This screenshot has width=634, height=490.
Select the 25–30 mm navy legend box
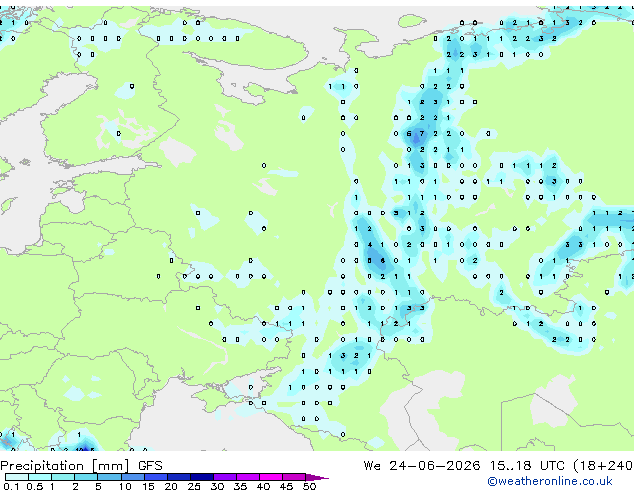click(201, 477)
